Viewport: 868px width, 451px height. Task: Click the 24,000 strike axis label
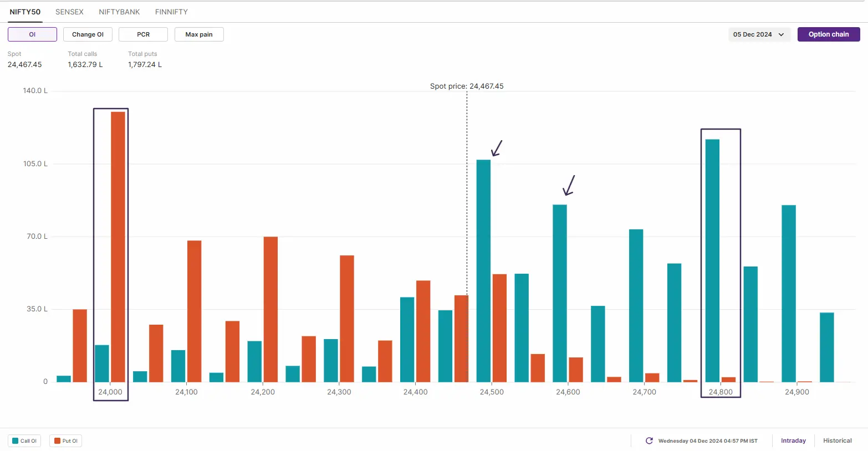pyautogui.click(x=110, y=392)
